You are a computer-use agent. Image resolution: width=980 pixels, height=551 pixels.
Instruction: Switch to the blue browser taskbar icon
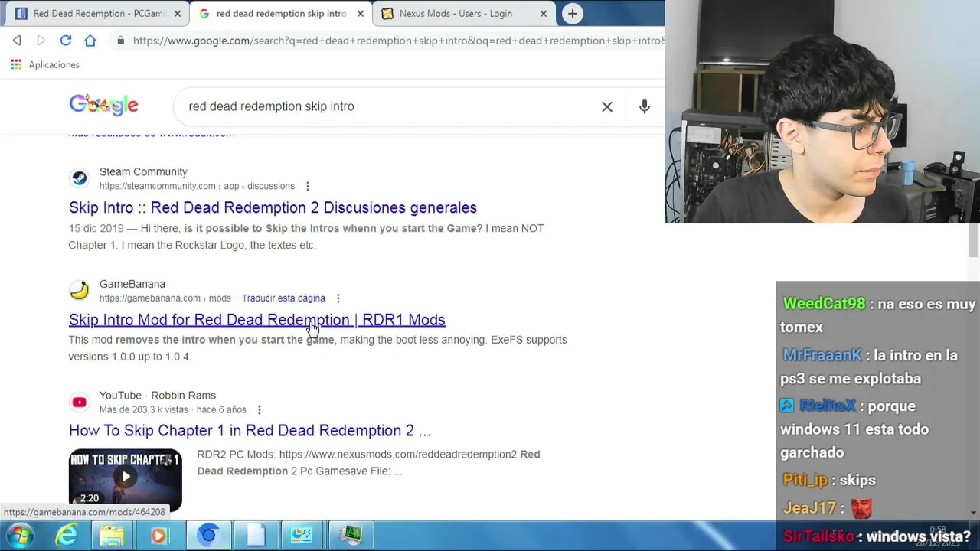click(207, 535)
